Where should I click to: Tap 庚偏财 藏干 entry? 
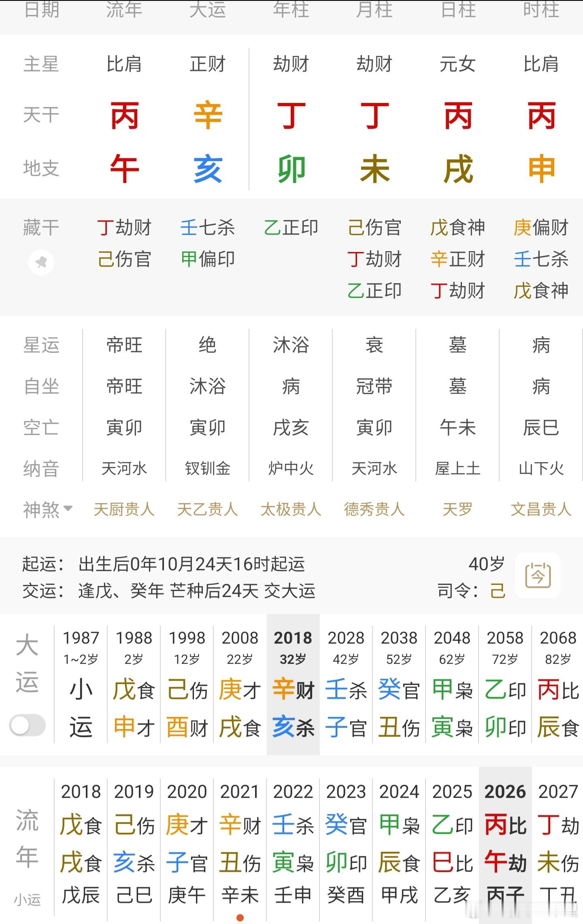[541, 227]
